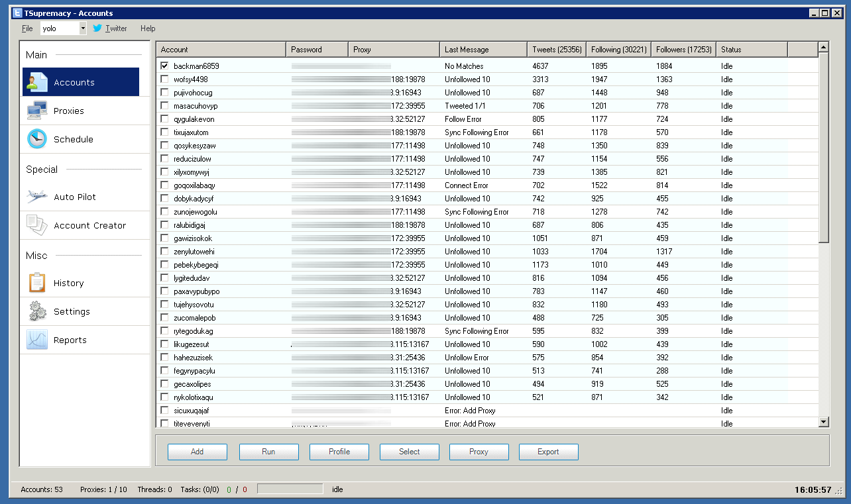The height and width of the screenshot is (504, 851).
Task: Check the dobykadycyf account checkbox
Action: tap(164, 199)
